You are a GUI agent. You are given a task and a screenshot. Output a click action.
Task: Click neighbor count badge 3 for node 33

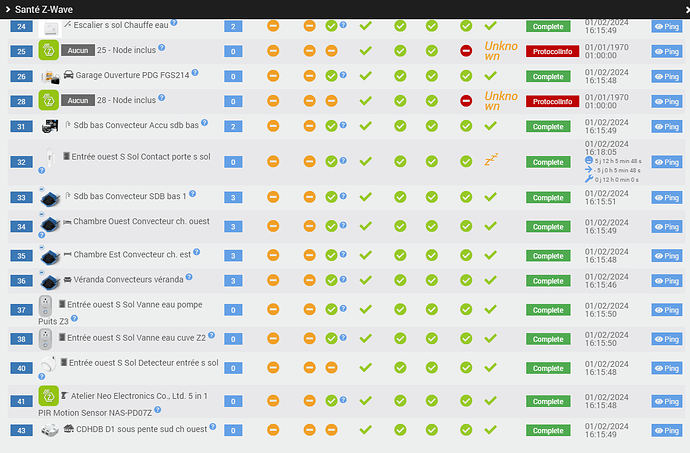(233, 198)
